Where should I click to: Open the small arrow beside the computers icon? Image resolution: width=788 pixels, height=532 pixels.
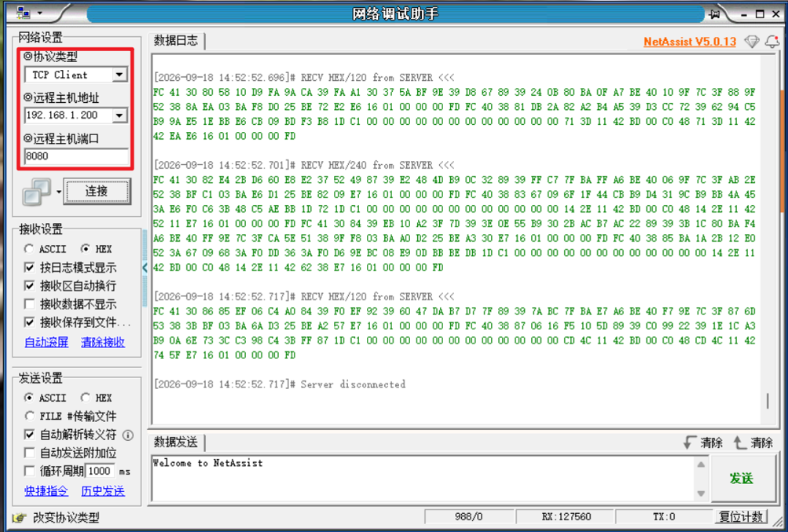pyautogui.click(x=58, y=192)
